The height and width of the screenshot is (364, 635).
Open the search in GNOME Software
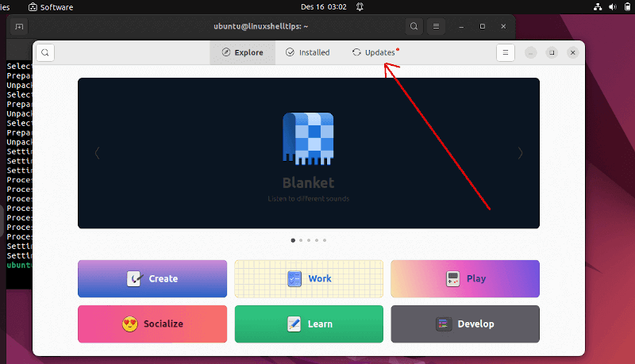[x=45, y=52]
